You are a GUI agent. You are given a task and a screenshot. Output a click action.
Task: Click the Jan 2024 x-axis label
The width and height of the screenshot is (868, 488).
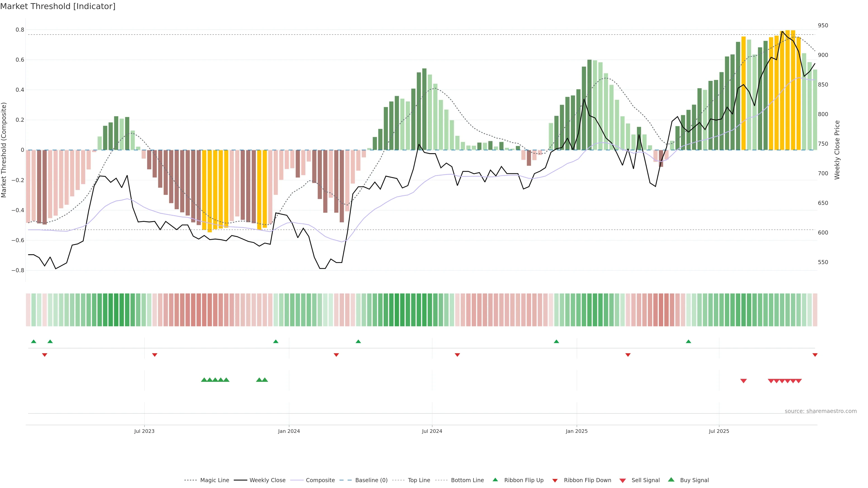point(289,431)
